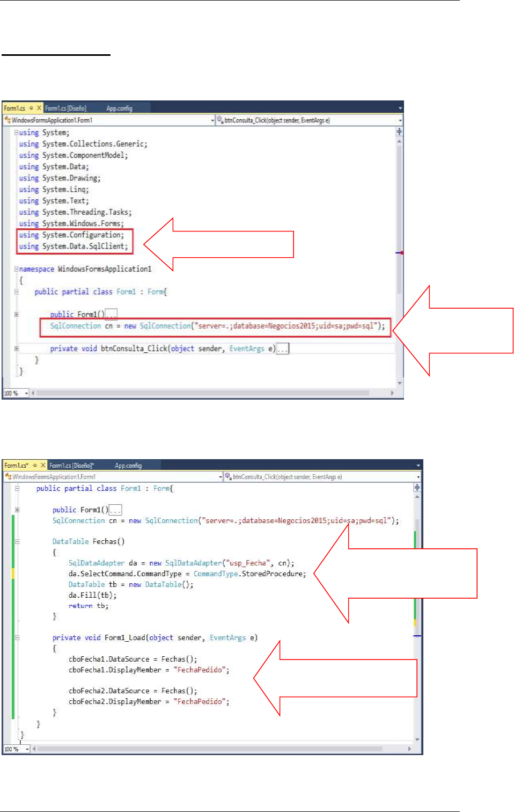Viewport: 514px width, 812px height.
Task: Click 'DataTable tb = new DataTable();' line
Action: 131,584
